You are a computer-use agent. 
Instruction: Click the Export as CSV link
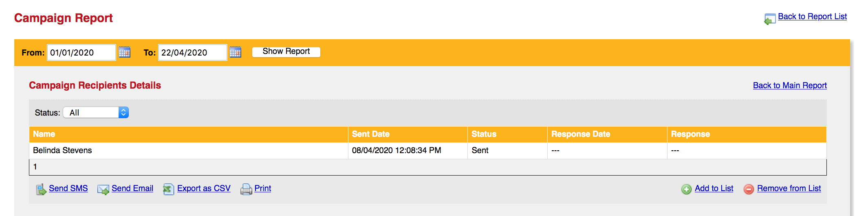tap(204, 188)
